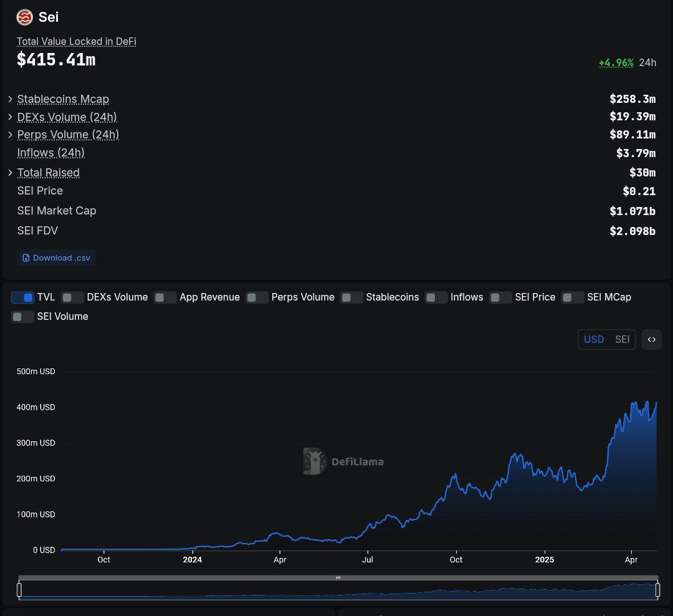Image resolution: width=673 pixels, height=616 pixels.
Task: Click the $415.41m TVL value
Action: [x=56, y=60]
